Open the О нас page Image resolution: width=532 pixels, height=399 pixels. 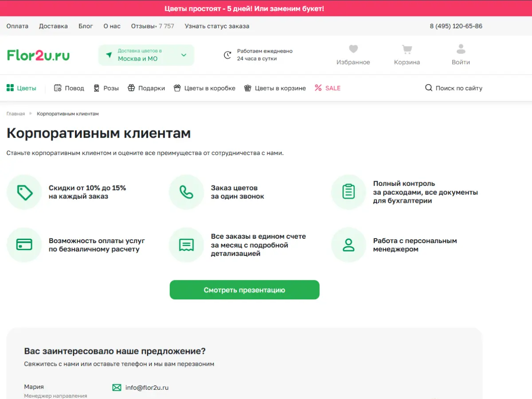[112, 26]
